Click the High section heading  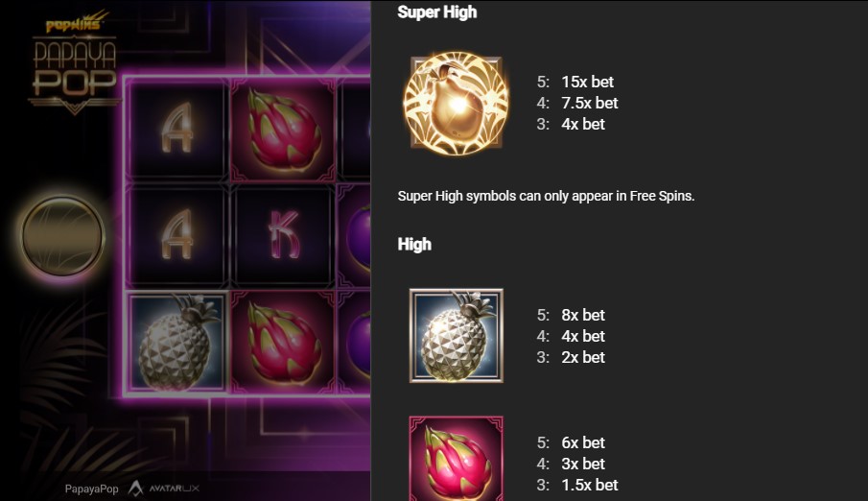tap(414, 245)
